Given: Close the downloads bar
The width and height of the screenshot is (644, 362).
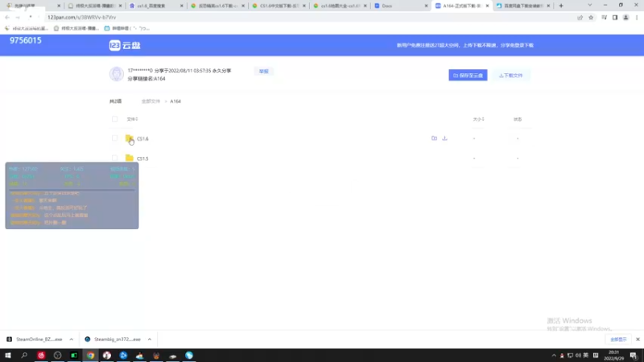Looking at the screenshot, I should 638,339.
